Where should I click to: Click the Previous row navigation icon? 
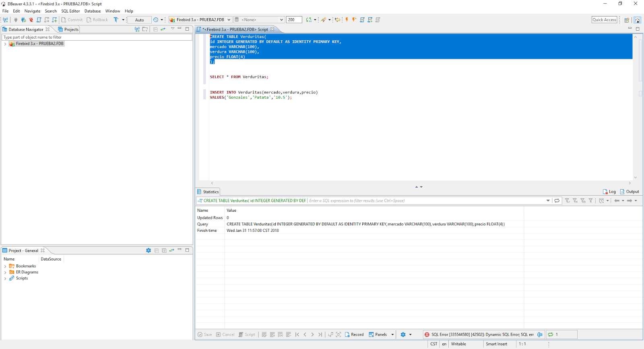305,335
